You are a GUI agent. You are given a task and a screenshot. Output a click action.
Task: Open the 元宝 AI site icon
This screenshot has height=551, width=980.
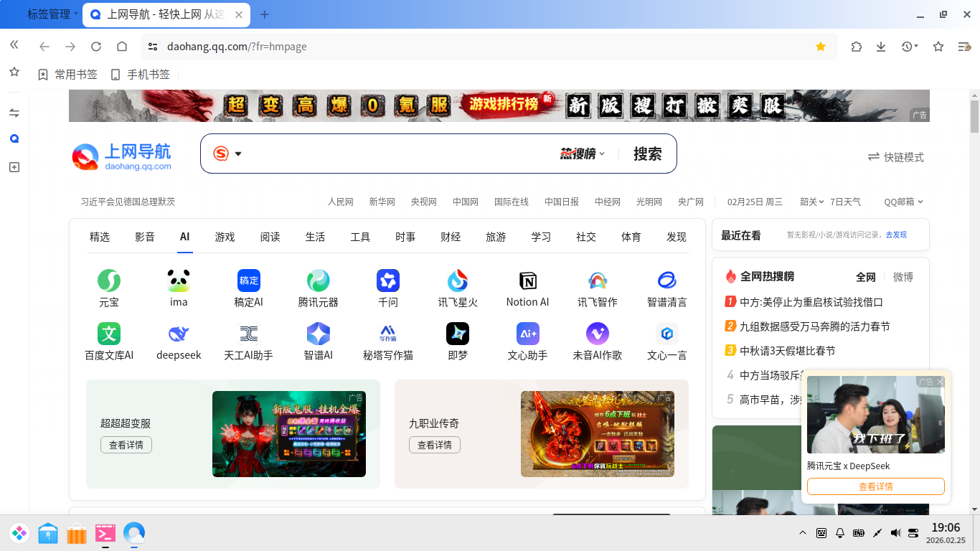109,281
